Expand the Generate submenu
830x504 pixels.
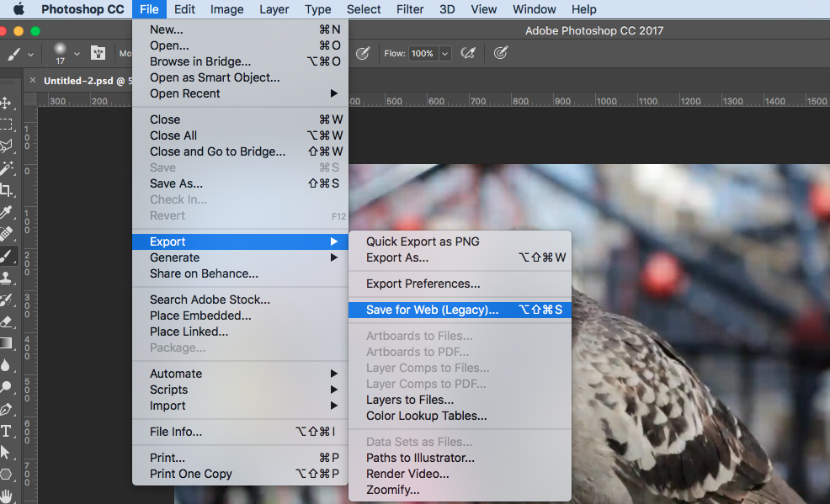tap(240, 257)
